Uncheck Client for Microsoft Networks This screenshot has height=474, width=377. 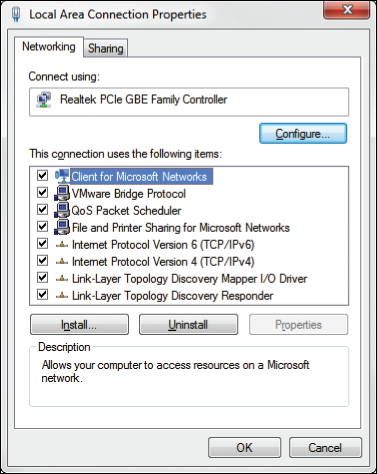[x=42, y=175]
